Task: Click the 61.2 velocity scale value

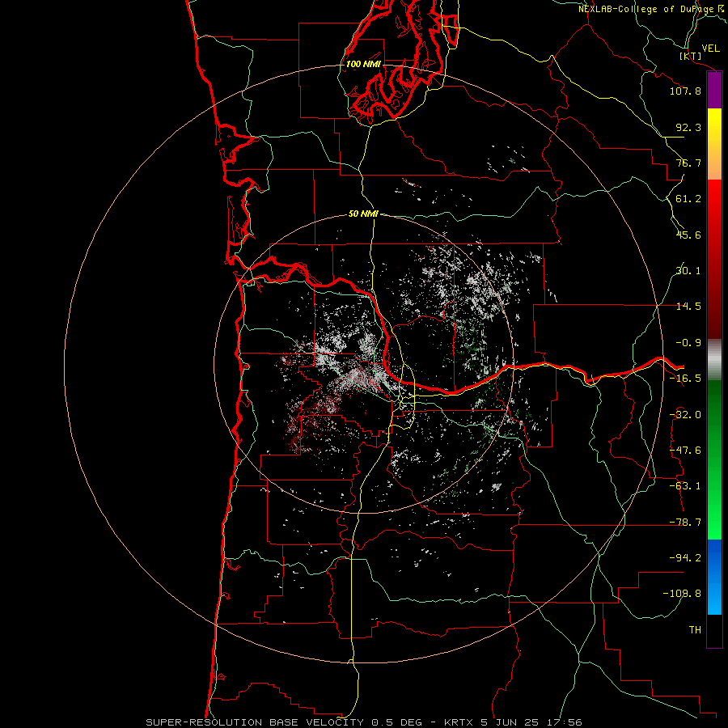Action: pos(688,199)
